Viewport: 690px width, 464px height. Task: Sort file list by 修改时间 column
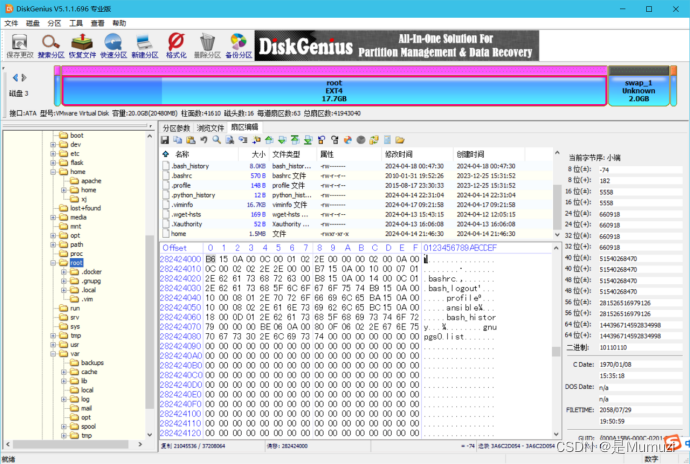417,154
